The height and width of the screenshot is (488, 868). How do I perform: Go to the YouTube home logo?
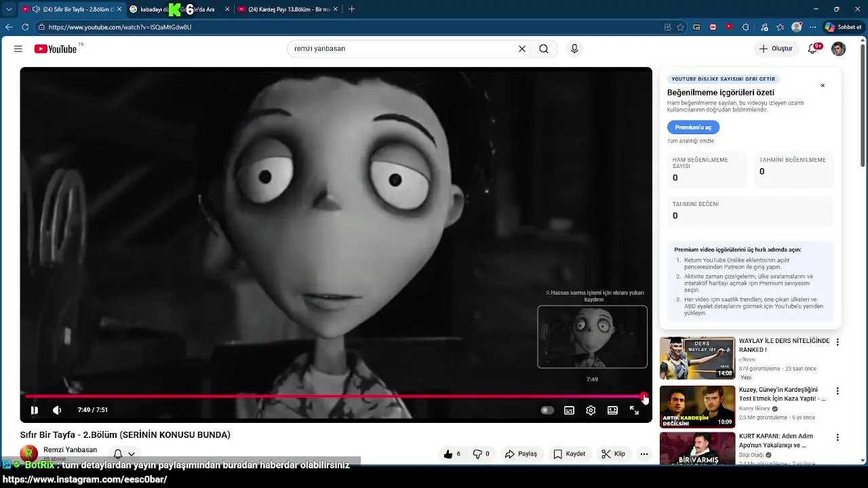pos(56,49)
